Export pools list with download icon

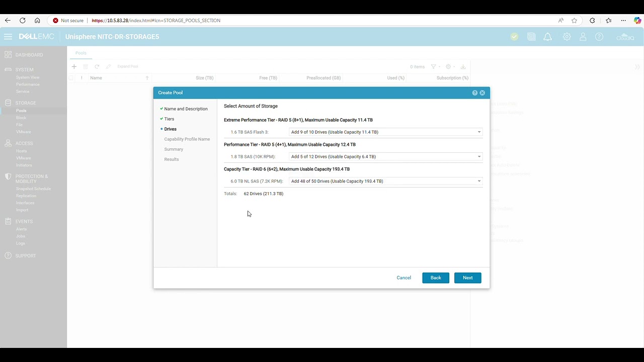click(x=463, y=66)
